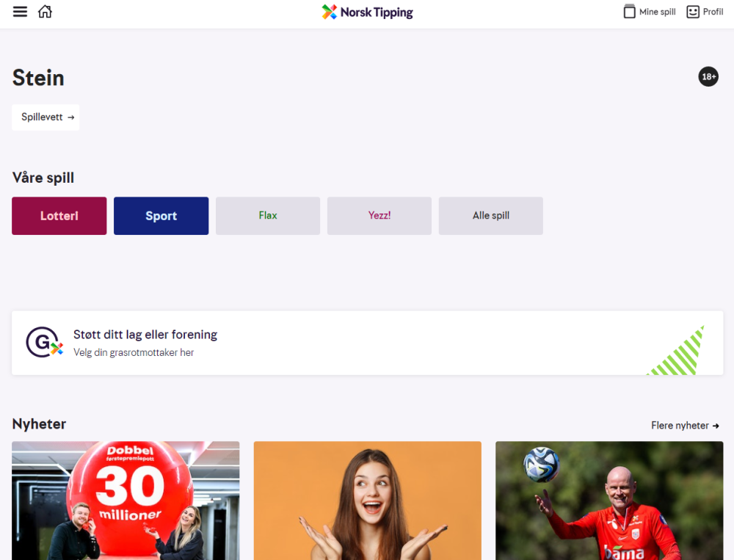The height and width of the screenshot is (560, 734).
Task: Open Støtt ditt lag eller forening banner
Action: (x=368, y=343)
